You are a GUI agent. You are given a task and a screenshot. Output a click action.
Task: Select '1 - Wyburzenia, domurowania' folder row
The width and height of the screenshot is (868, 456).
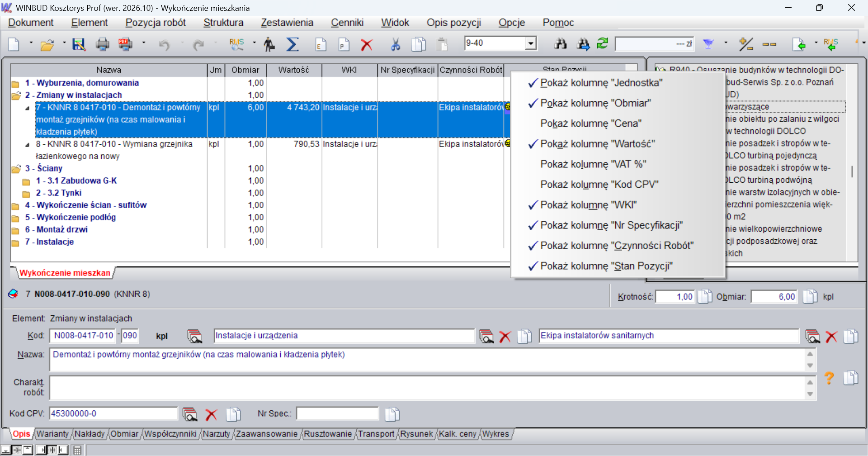[81, 83]
